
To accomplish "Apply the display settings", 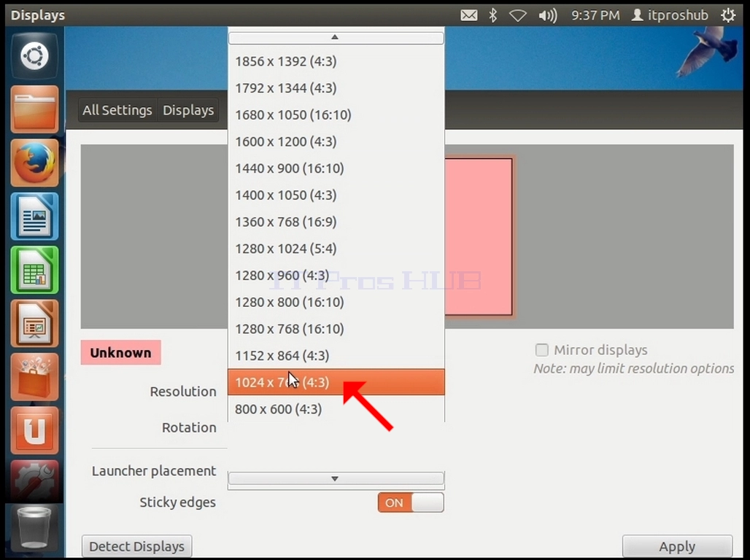I will pos(677,546).
